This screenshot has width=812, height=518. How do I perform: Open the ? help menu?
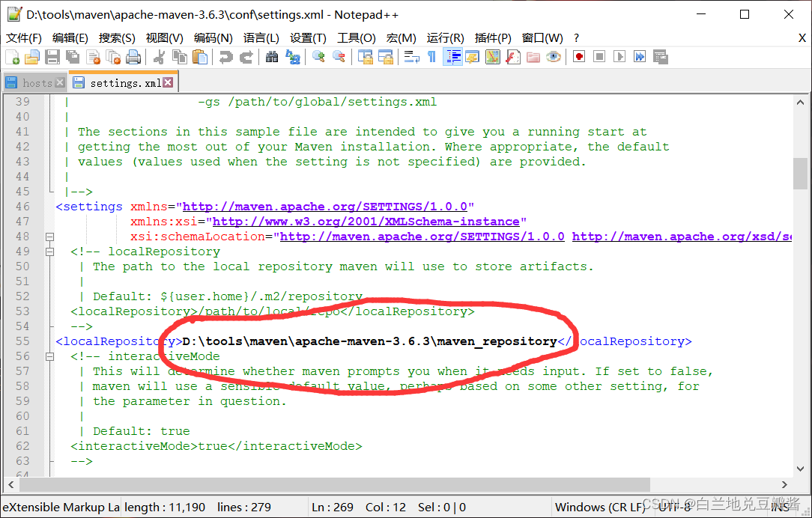click(576, 37)
